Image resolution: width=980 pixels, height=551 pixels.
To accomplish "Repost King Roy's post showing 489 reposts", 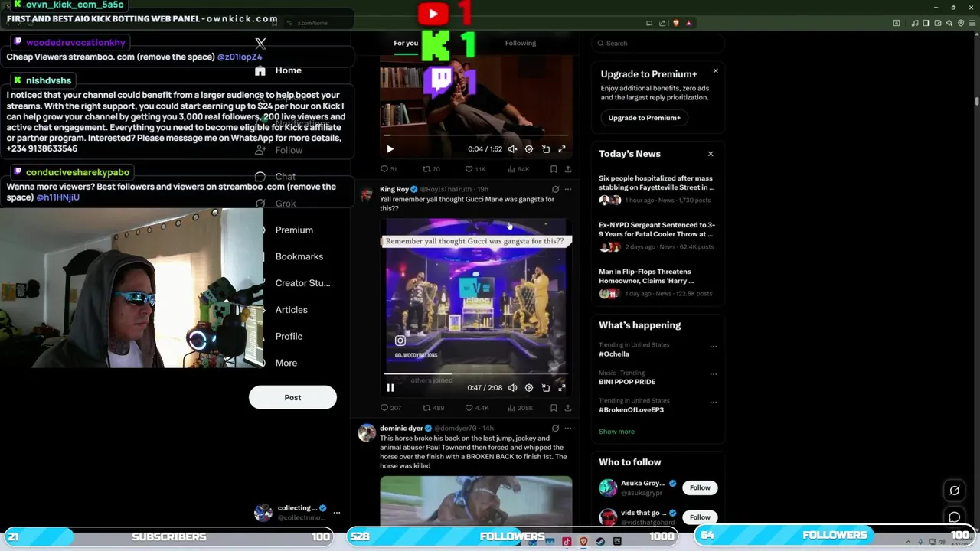I will tap(433, 408).
